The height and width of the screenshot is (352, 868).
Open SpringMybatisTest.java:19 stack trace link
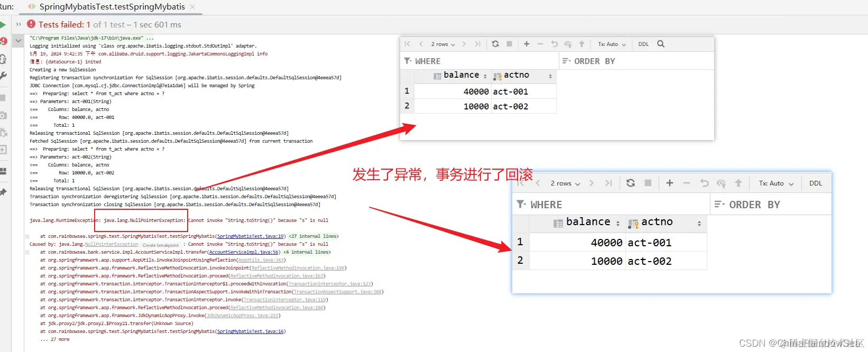coord(251,236)
